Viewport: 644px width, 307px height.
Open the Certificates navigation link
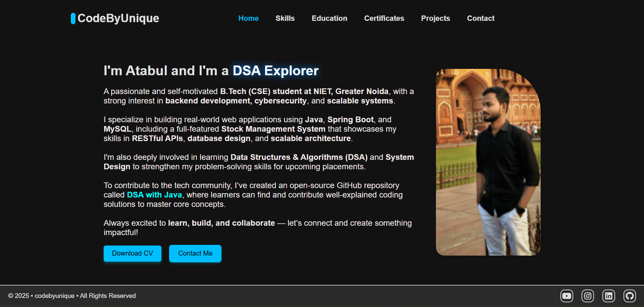click(384, 18)
